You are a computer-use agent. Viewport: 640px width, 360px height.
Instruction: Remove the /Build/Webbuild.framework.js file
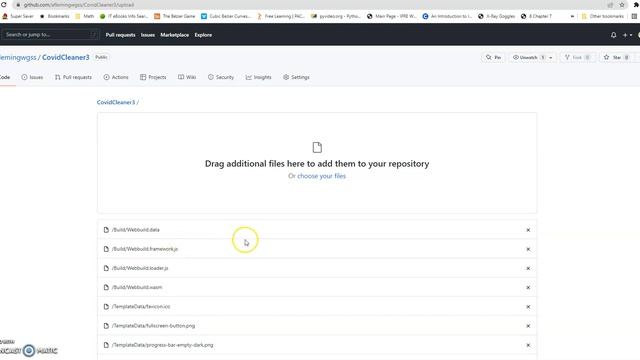[x=528, y=249]
